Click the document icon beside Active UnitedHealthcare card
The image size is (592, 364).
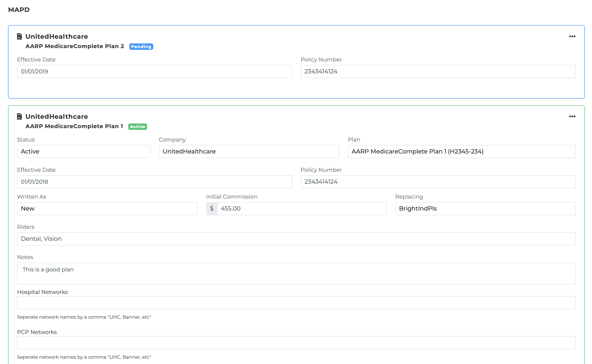pos(20,116)
